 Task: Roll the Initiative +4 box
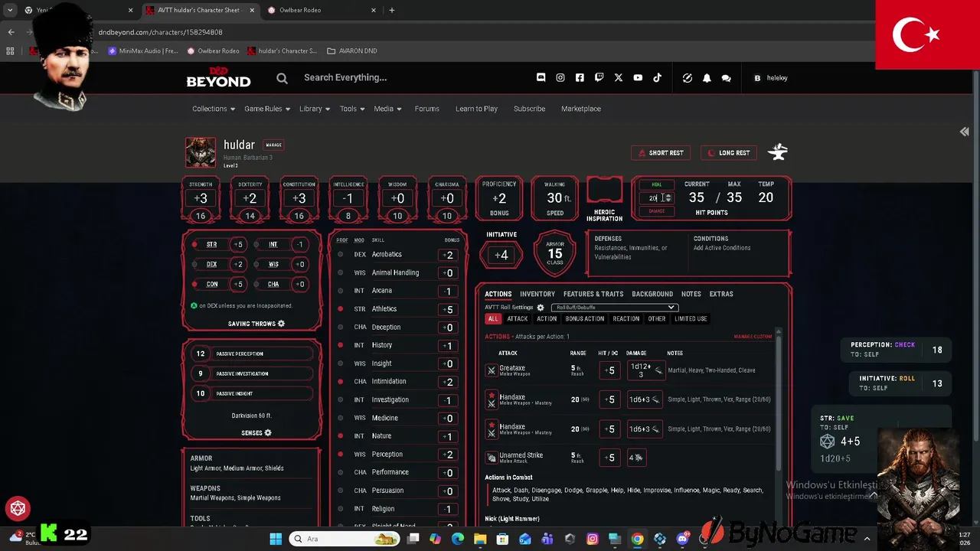pos(501,255)
